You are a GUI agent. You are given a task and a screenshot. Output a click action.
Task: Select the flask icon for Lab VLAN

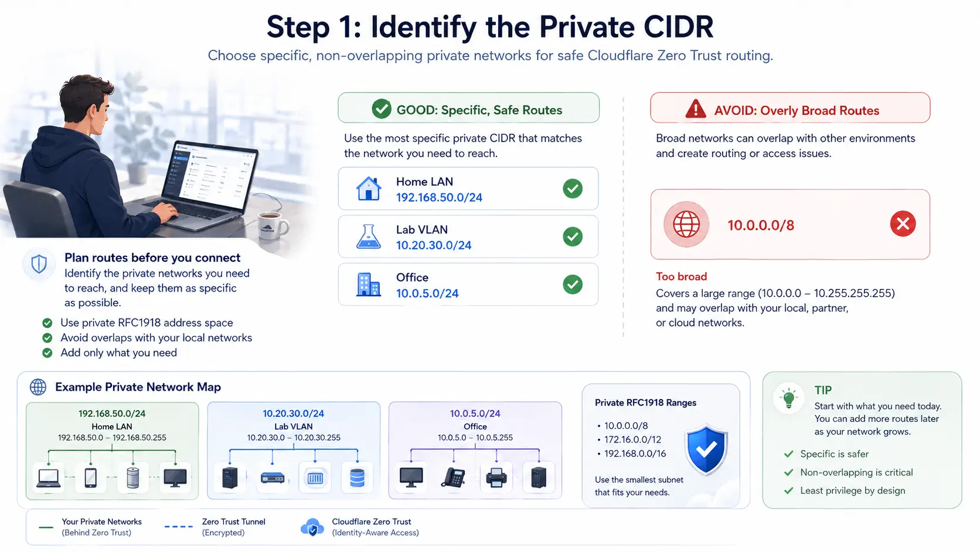[369, 237]
